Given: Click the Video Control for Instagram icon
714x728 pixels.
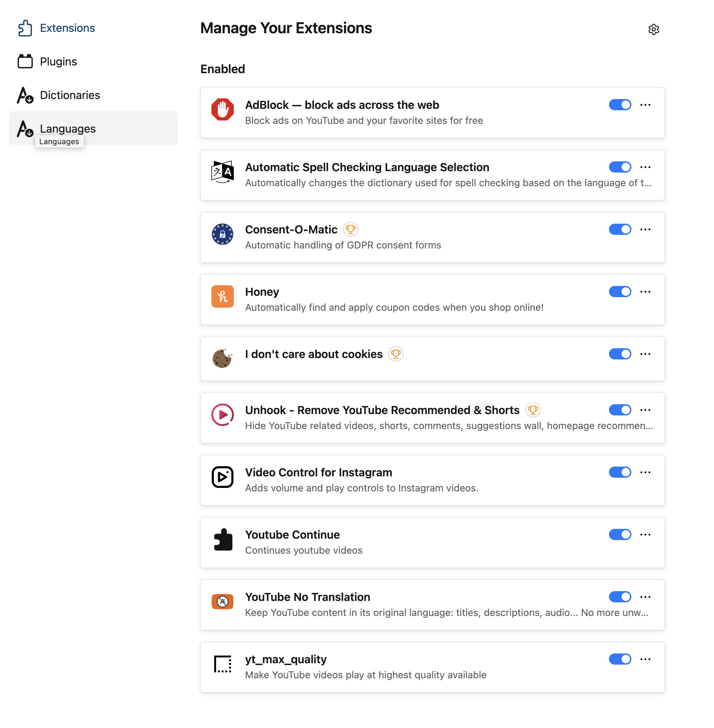Looking at the screenshot, I should (222, 477).
